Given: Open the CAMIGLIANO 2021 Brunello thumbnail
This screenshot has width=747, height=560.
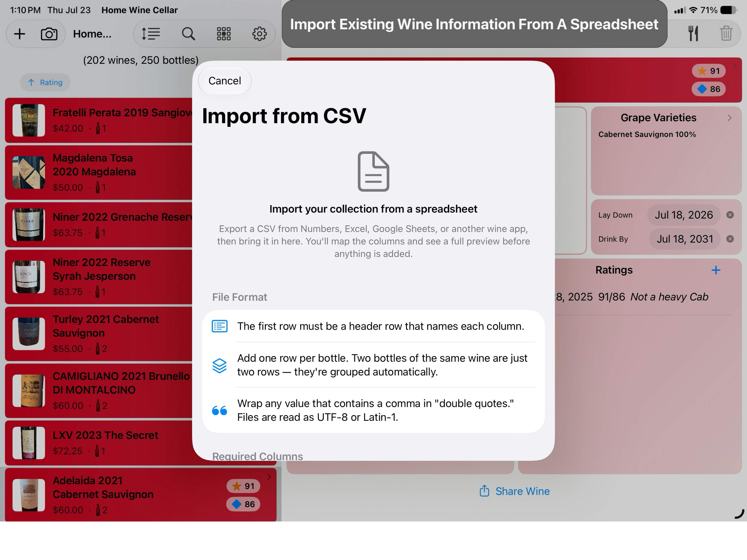Looking at the screenshot, I should tap(29, 390).
